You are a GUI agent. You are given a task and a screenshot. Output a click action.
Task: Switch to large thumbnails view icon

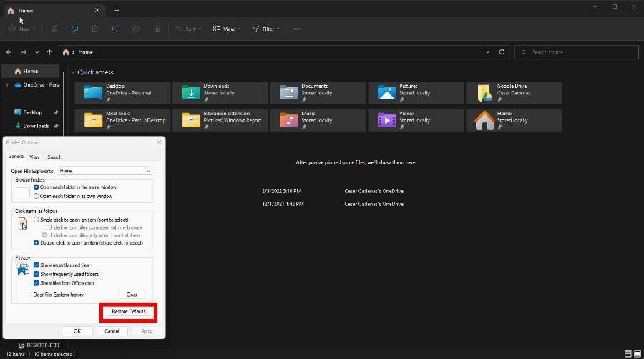638,354
